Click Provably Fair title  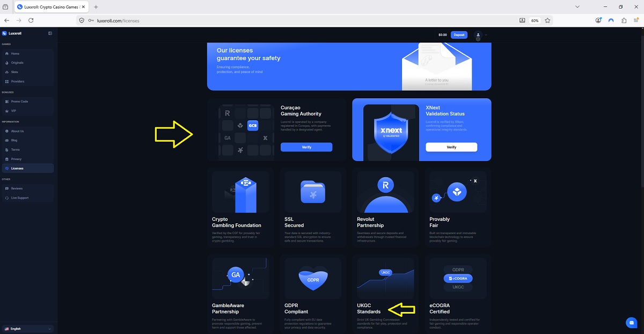440,222
